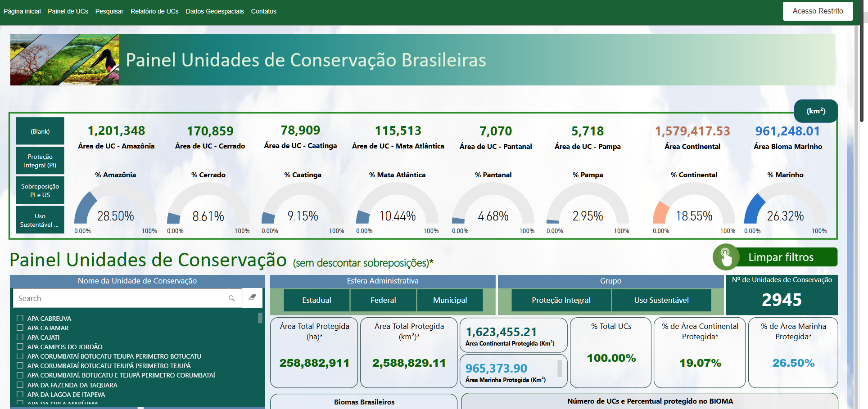The image size is (868, 409).
Task: Click the Acesso Restrito button
Action: (818, 11)
